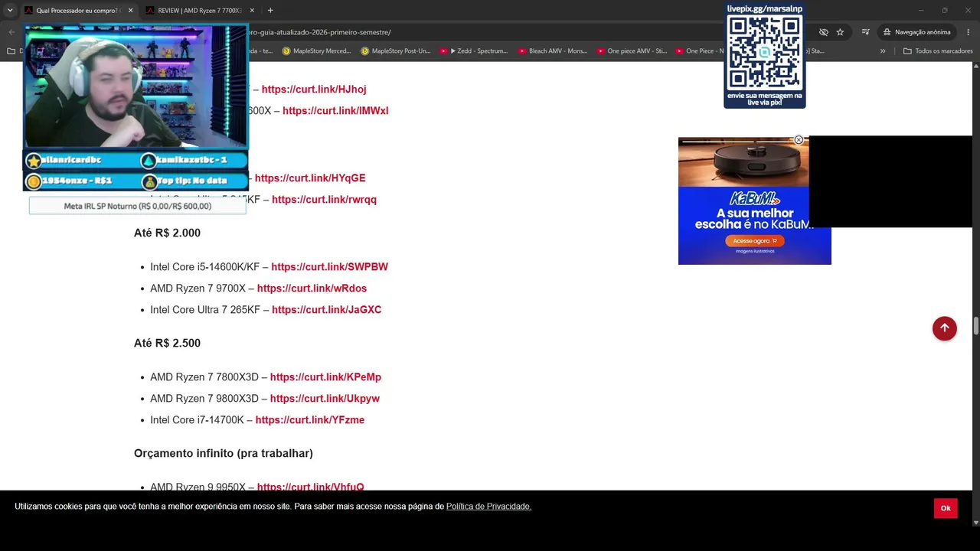980x551 pixels.
Task: Click the 'Intel Core i5-14600K/KF' text
Action: click(205, 267)
